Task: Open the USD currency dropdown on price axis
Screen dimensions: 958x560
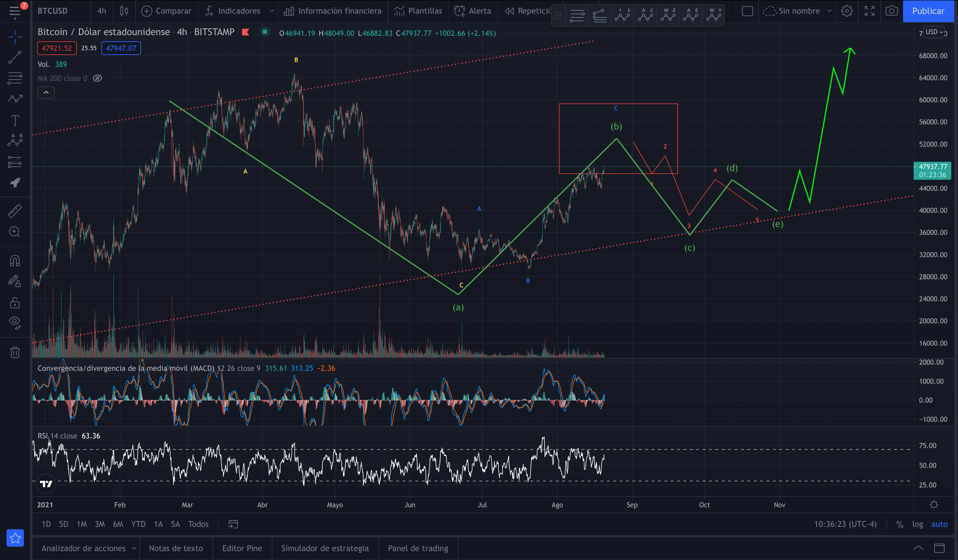Action: pos(934,32)
